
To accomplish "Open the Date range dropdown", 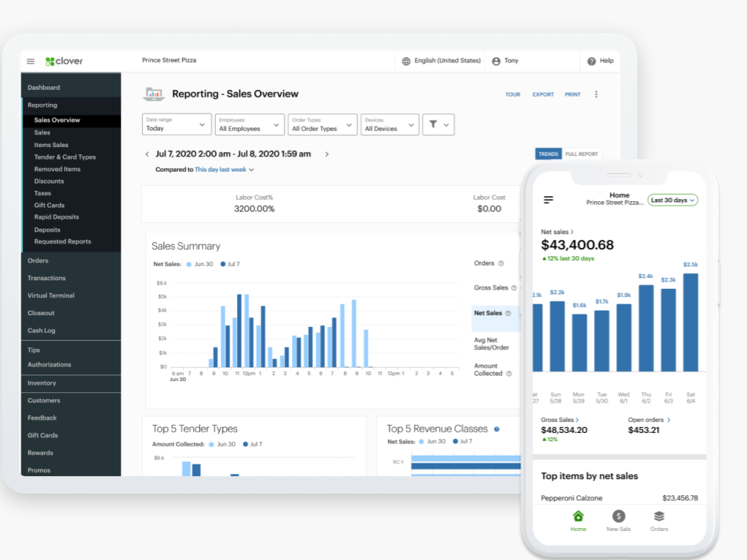I will [177, 125].
